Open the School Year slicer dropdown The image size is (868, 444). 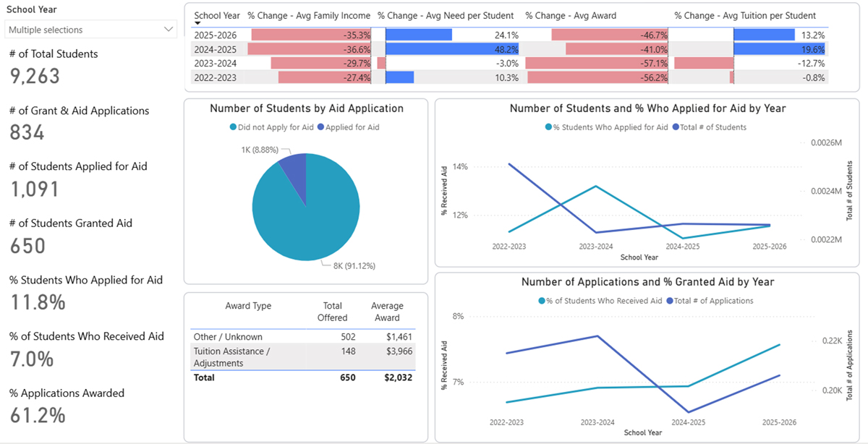coord(169,30)
